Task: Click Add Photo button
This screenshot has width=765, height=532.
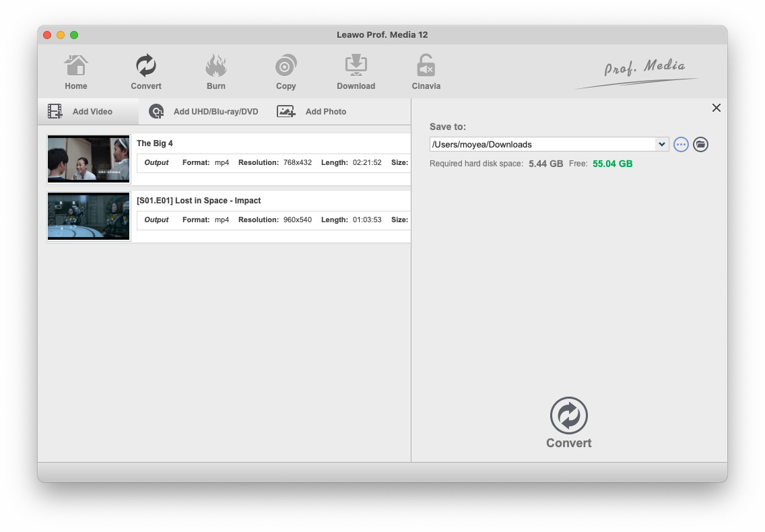Action: (x=312, y=112)
